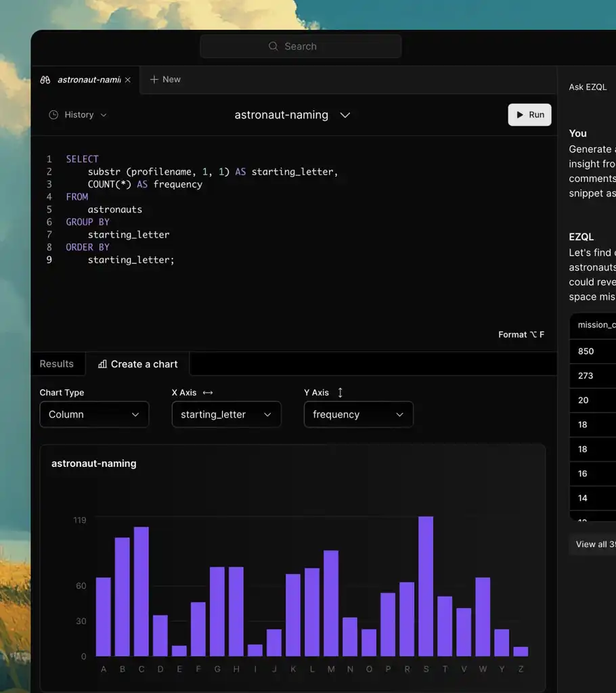Viewport: 616px width, 693px height.
Task: Select the Create a chart tab
Action: click(138, 363)
